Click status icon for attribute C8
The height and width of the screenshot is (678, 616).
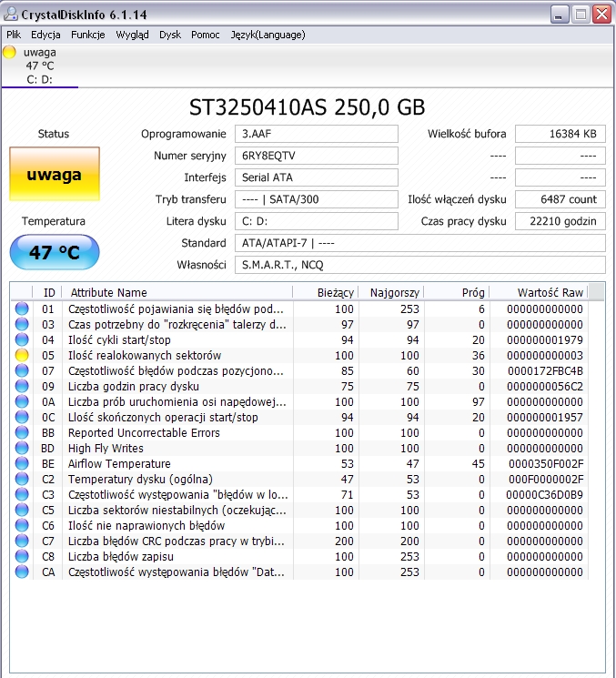click(22, 556)
